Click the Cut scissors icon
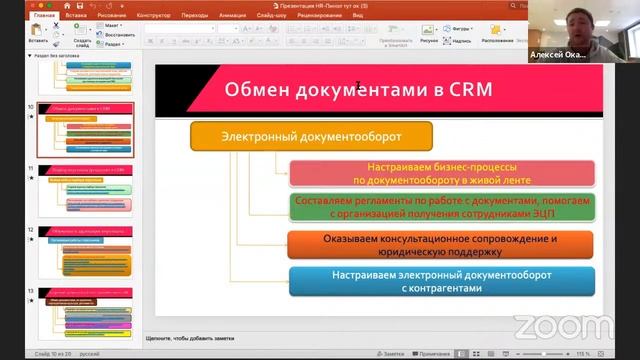This screenshot has height=360, width=640. pyautogui.click(x=56, y=25)
